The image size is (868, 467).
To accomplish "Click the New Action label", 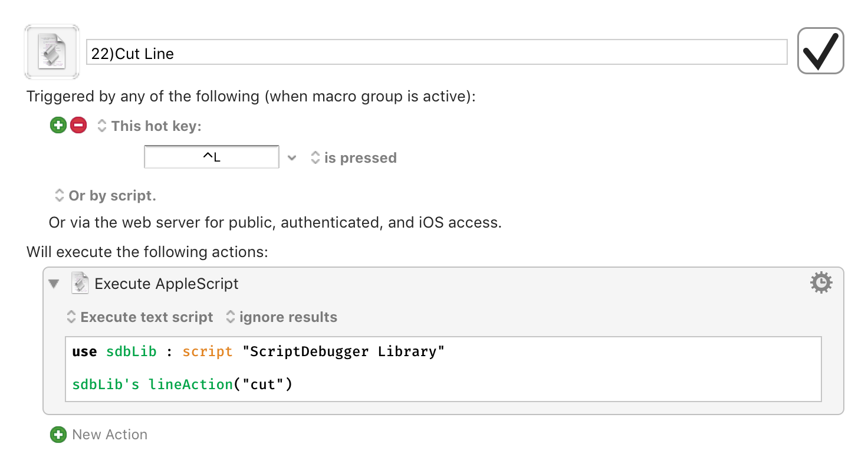I will [110, 435].
